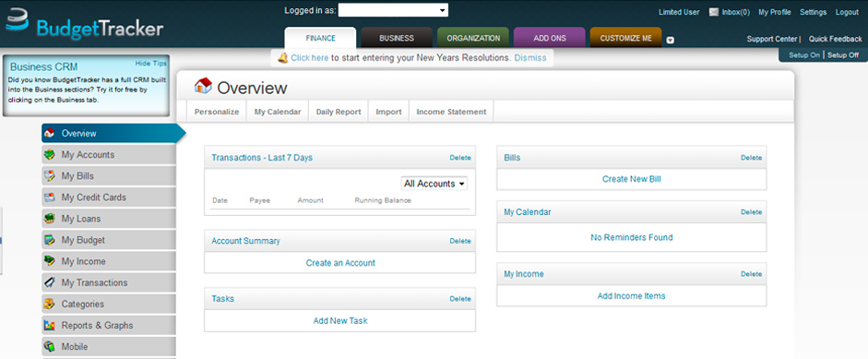Expand the more tabs arrow after Customize Me
Screen dimensions: 868x359
pyautogui.click(x=670, y=40)
